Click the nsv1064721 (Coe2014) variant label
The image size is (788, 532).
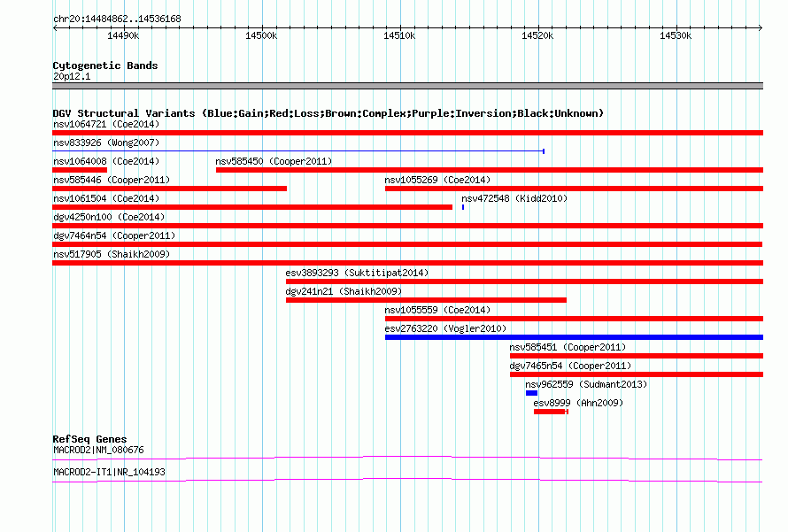(106, 124)
